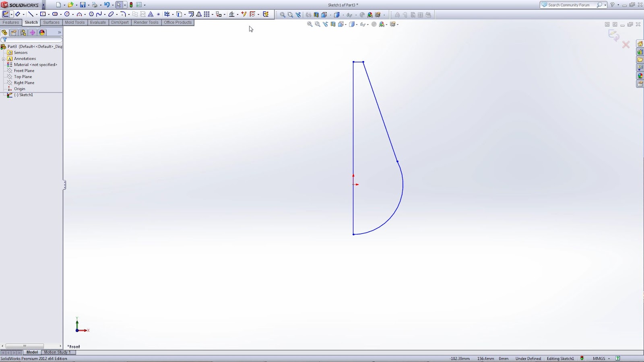
Task: Open the Sketch Fillet dropdown arrow
Action: tap(129, 14)
